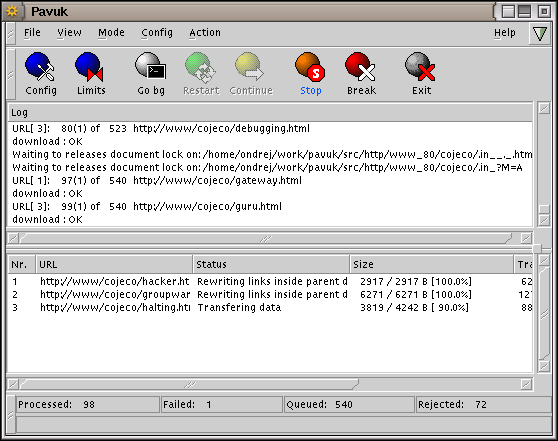558x441 pixels.
Task: Quit using the Exit toolbar icon
Action: tap(421, 74)
